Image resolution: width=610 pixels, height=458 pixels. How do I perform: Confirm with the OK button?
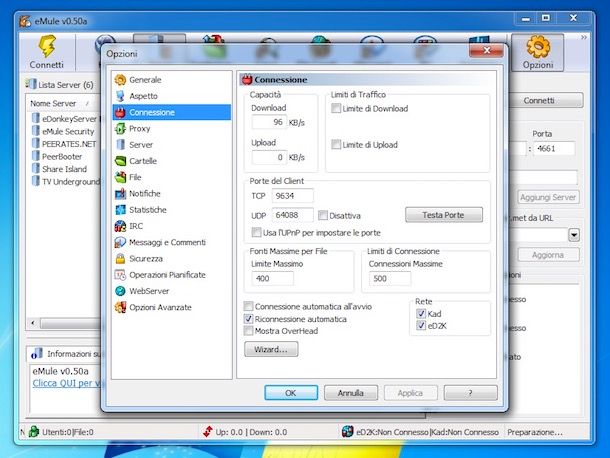point(291,393)
